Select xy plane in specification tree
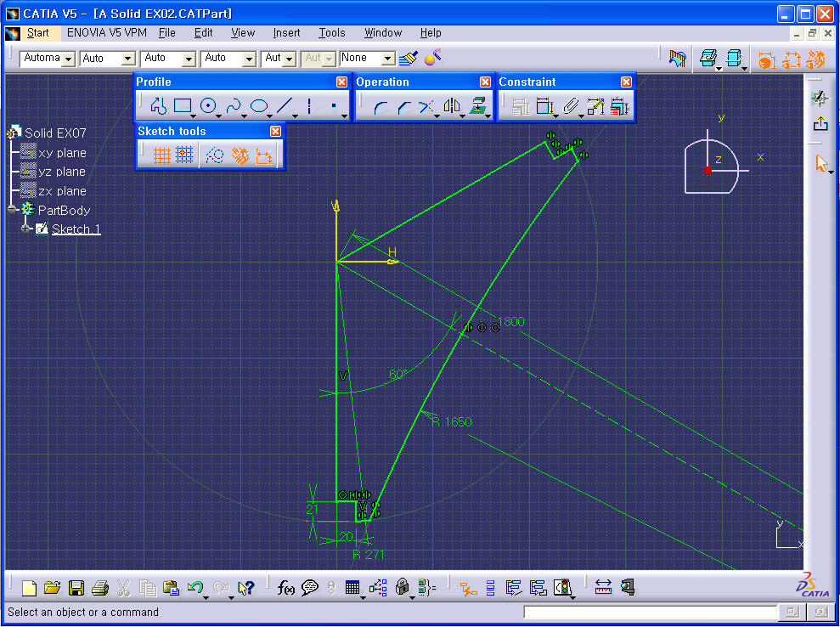 62,153
